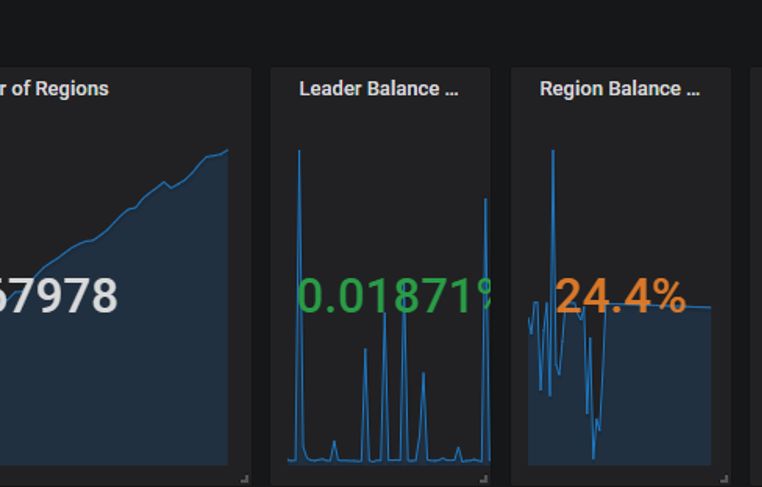This screenshot has height=487, width=762.
Task: Click the Region Balance panel resize handle
Action: pos(725,479)
